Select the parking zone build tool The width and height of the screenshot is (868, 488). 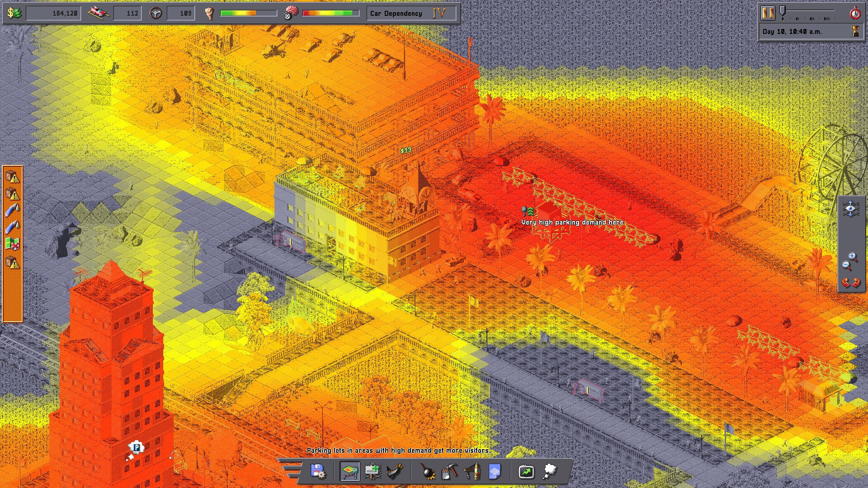350,471
